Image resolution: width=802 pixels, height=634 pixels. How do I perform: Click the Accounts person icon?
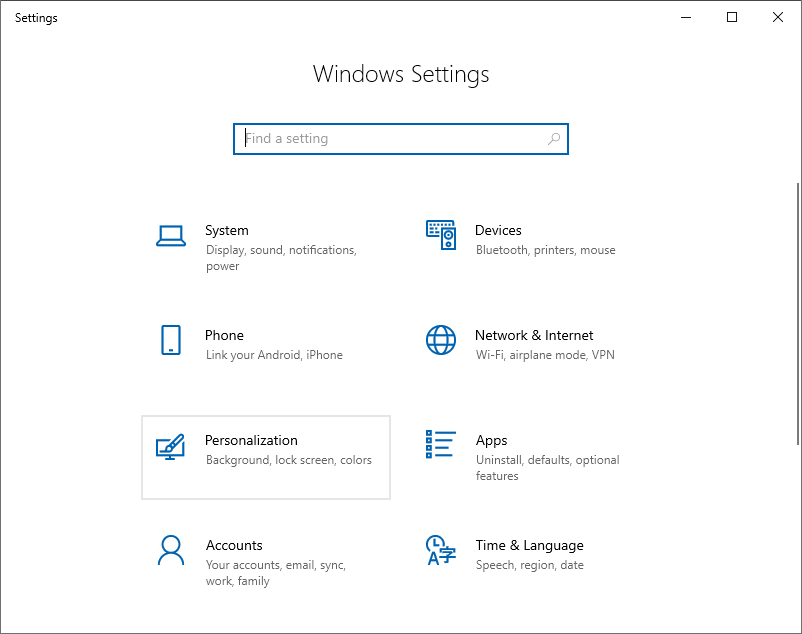(171, 551)
